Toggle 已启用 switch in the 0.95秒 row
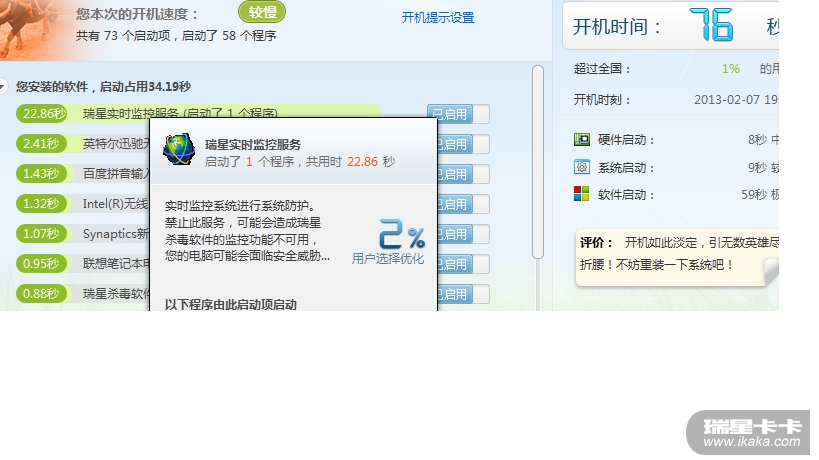819x460 pixels. click(463, 264)
